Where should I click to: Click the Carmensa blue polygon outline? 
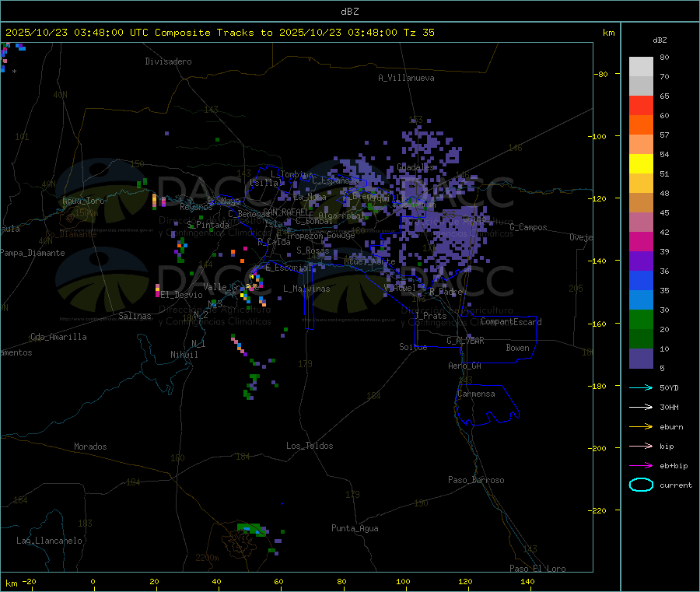click(487, 405)
